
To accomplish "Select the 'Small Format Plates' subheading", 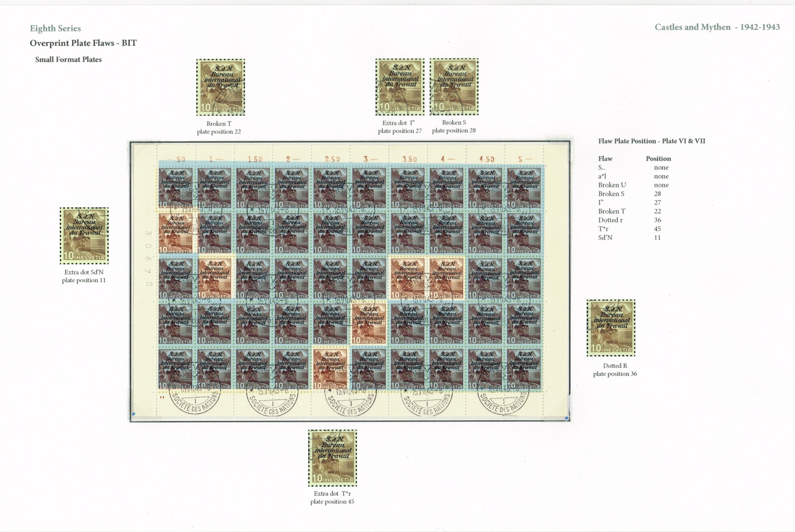I will tap(68, 59).
